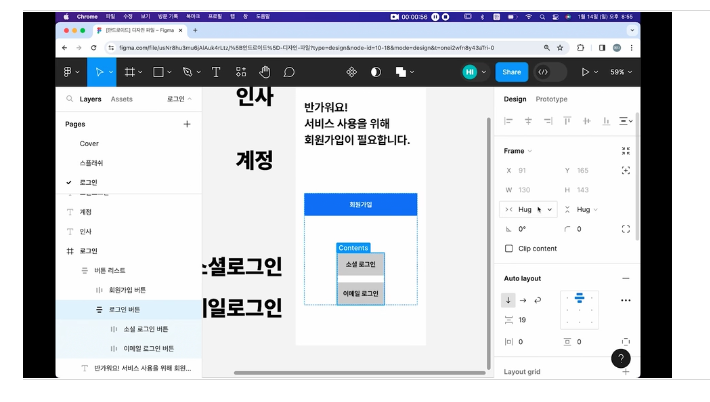Screen dimensions: 710x402
Task: Open distribute spacing dropdown
Action: (x=626, y=121)
